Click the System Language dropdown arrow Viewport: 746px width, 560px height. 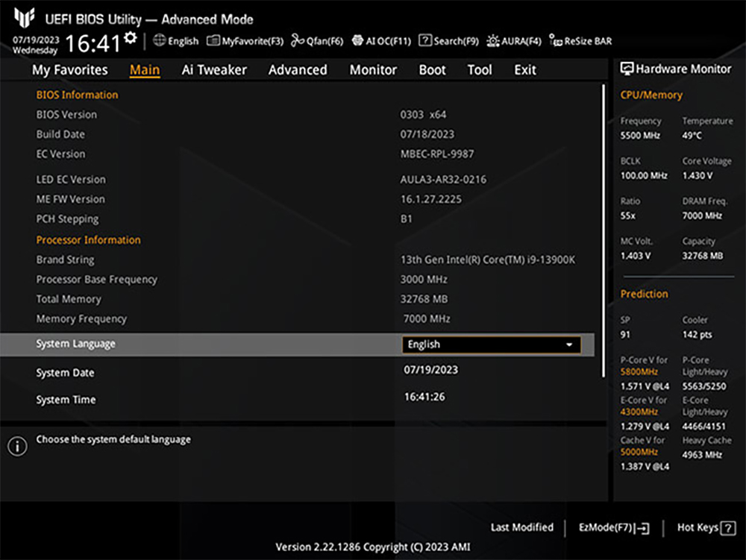click(x=569, y=345)
